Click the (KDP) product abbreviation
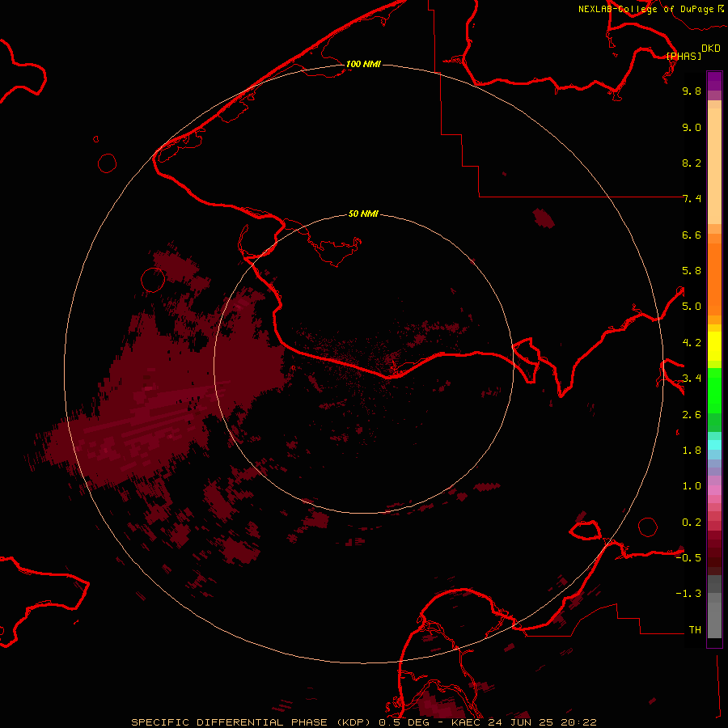 (353, 722)
